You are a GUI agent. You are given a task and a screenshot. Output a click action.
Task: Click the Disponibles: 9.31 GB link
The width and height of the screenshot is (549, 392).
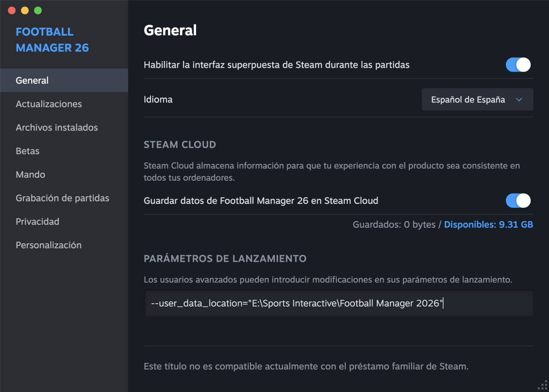pos(488,225)
